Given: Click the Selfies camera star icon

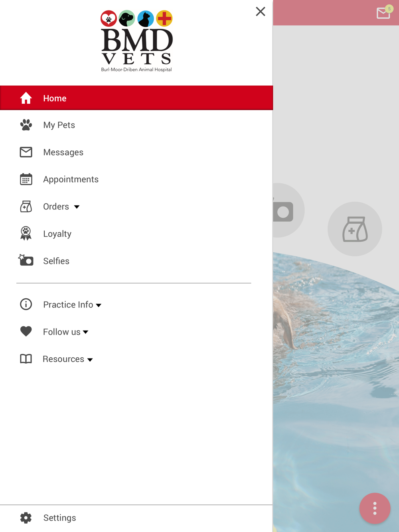Looking at the screenshot, I should tap(26, 260).
